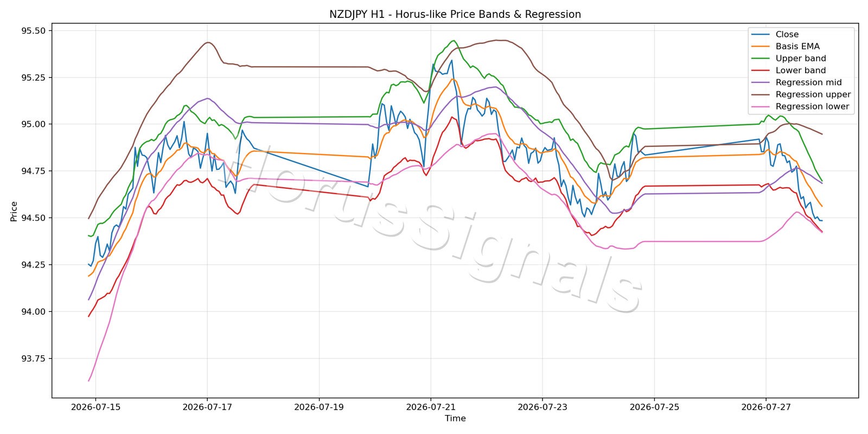Screen dimensions: 868x434
Task: Click the 2026-07-17 date tick label
Action: [x=207, y=407]
